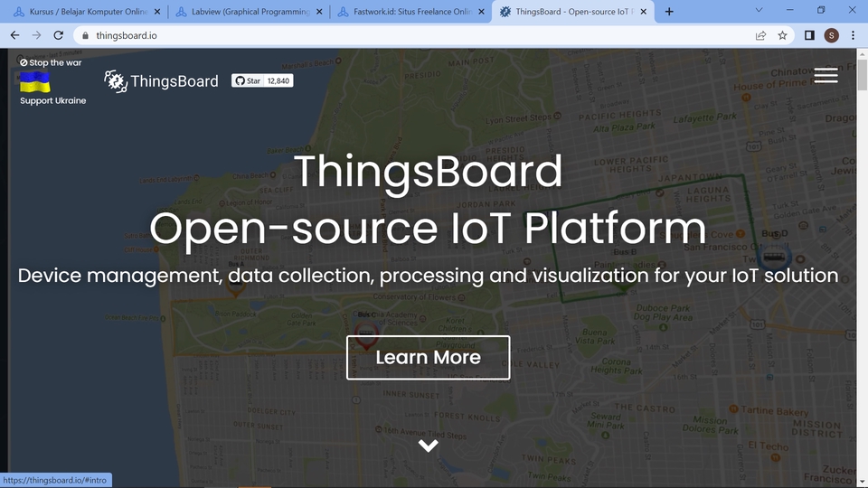Screen dimensions: 868x488
Task: Click the Device management subtitle text
Action: pos(428,276)
